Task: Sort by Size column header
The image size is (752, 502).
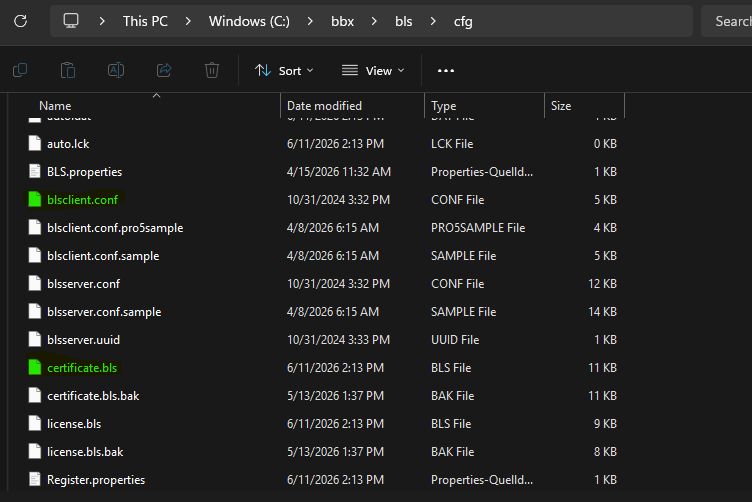Action: click(561, 105)
